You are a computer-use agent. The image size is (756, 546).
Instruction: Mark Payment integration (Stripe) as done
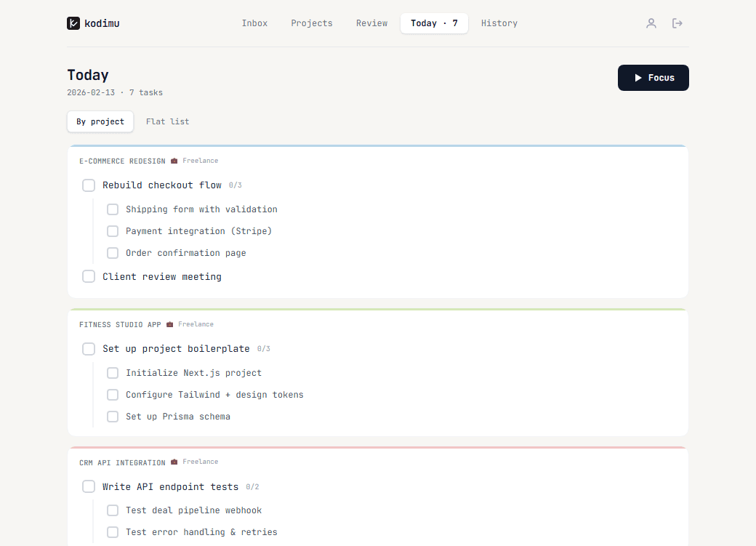point(113,230)
